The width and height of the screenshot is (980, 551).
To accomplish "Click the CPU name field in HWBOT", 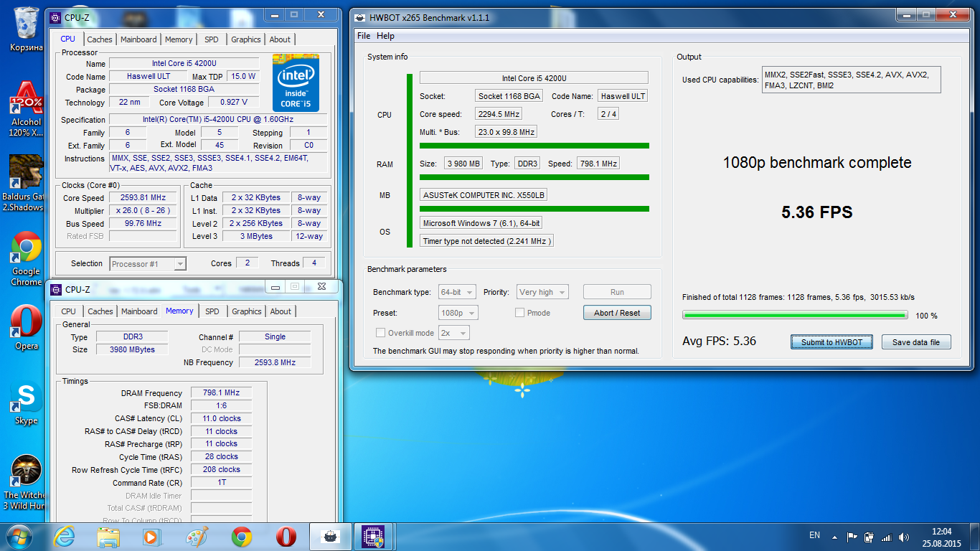I will [534, 78].
